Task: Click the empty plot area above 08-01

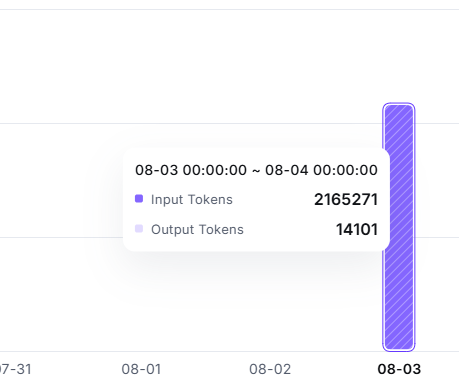Action: 141,83
